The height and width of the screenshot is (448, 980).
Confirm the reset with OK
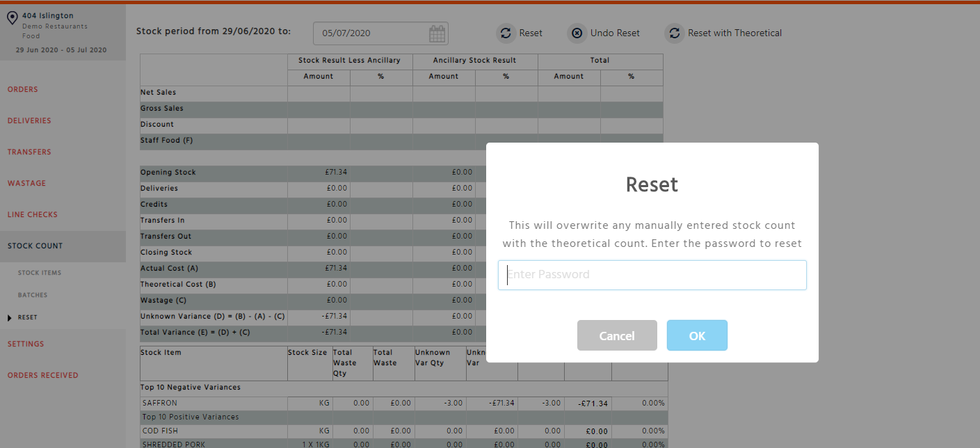[697, 335]
